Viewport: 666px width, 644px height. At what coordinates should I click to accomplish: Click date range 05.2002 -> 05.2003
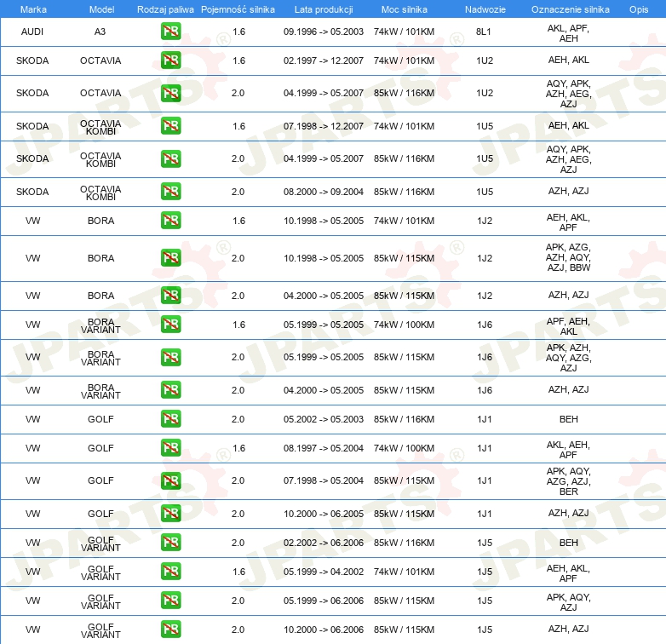point(324,419)
